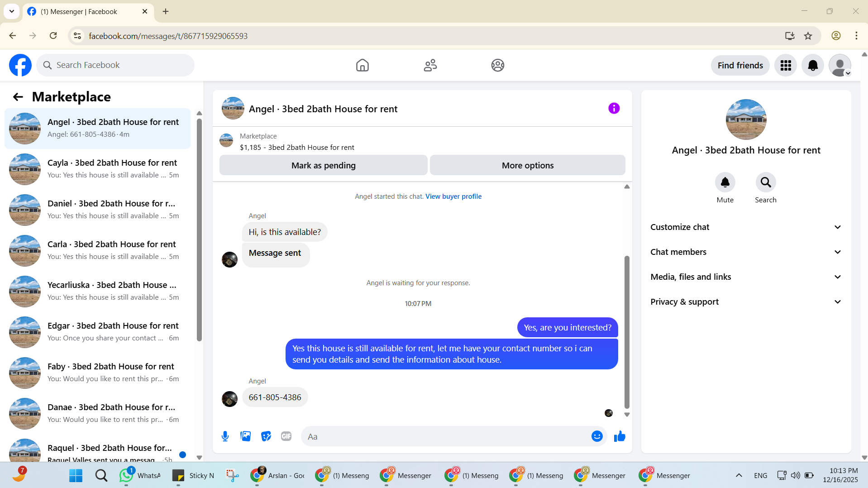Open the Snipping Tool taskbar icon

233,475
